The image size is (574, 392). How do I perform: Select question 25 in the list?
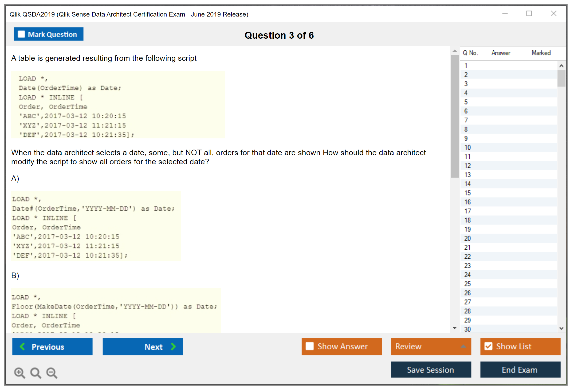pyautogui.click(x=467, y=284)
